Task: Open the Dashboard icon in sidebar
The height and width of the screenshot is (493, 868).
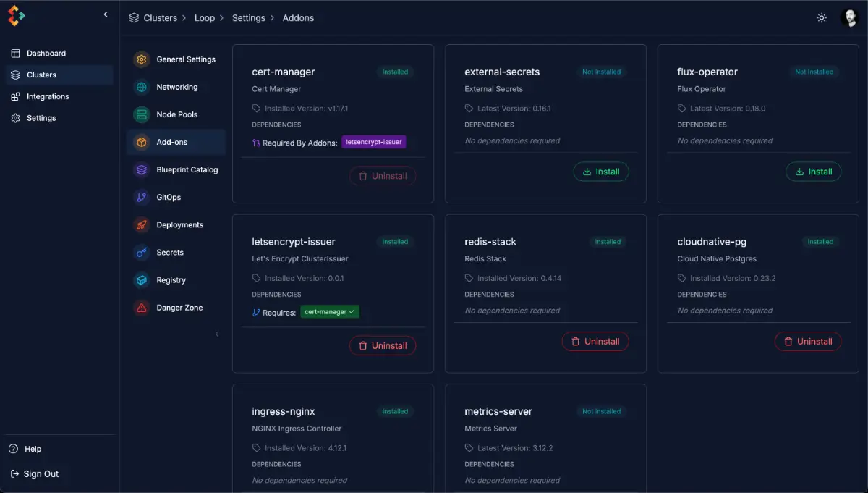Action: tap(15, 54)
